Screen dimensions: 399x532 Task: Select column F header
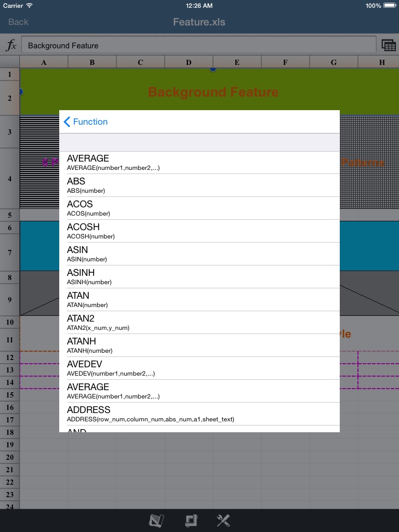[285, 62]
